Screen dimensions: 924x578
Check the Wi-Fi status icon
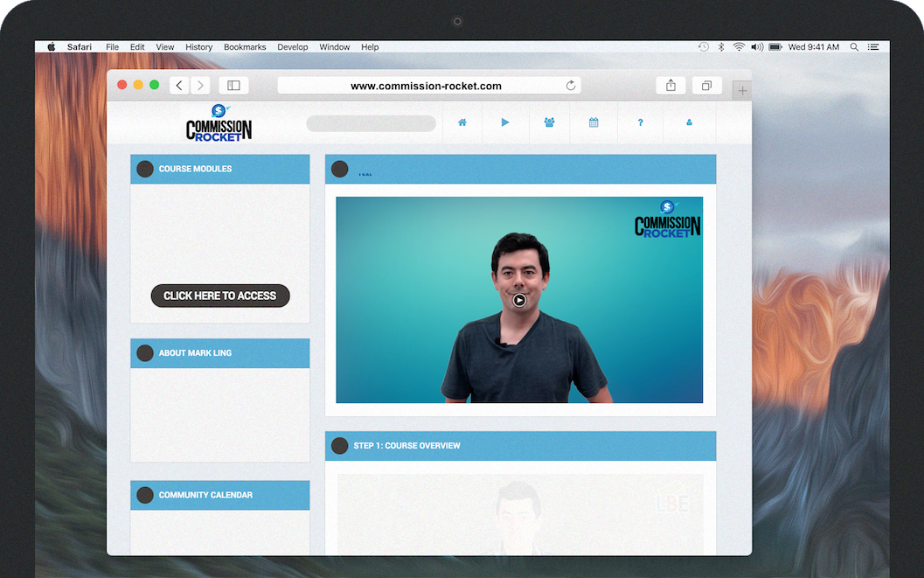pos(739,47)
